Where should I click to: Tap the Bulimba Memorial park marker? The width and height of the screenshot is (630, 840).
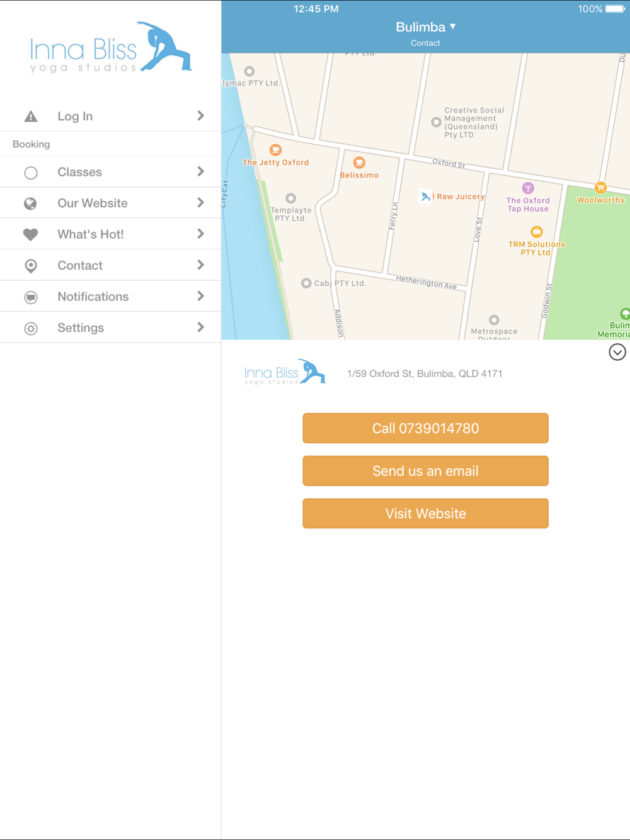(624, 314)
